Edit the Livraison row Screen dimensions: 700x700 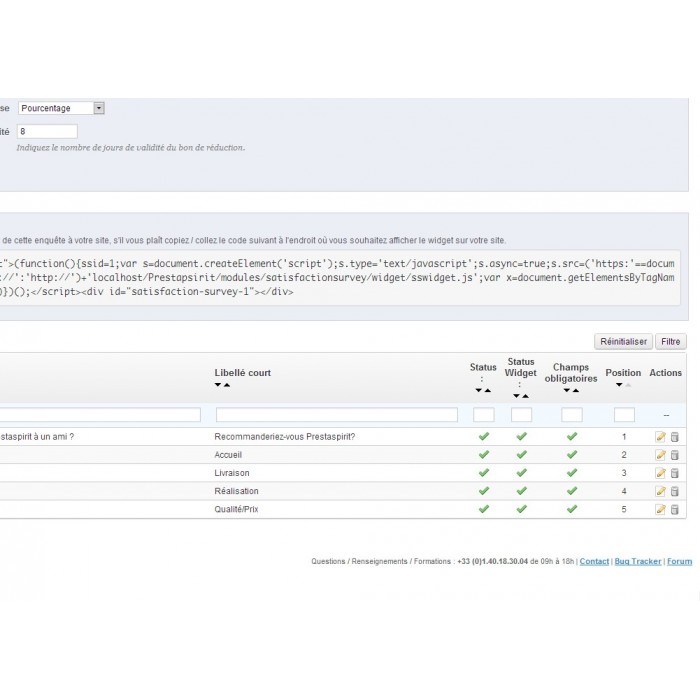660,473
